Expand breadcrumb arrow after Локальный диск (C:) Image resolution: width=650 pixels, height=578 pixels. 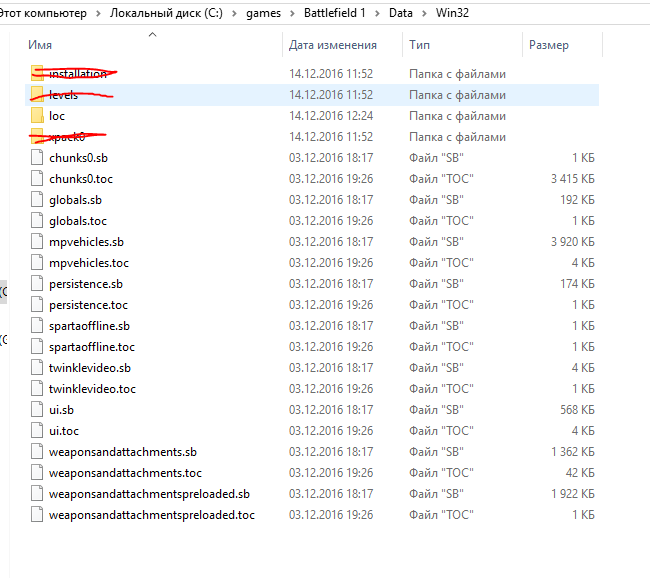click(x=234, y=14)
